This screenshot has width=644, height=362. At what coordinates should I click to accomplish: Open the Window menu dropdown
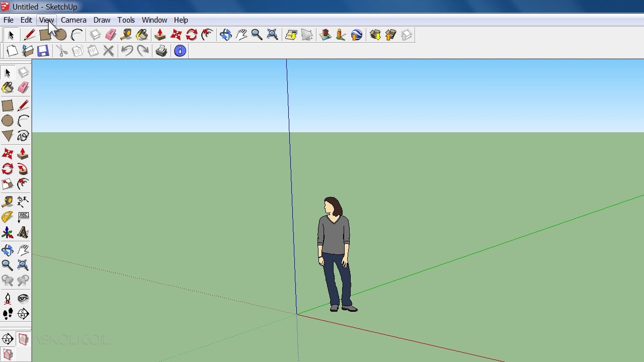click(154, 20)
